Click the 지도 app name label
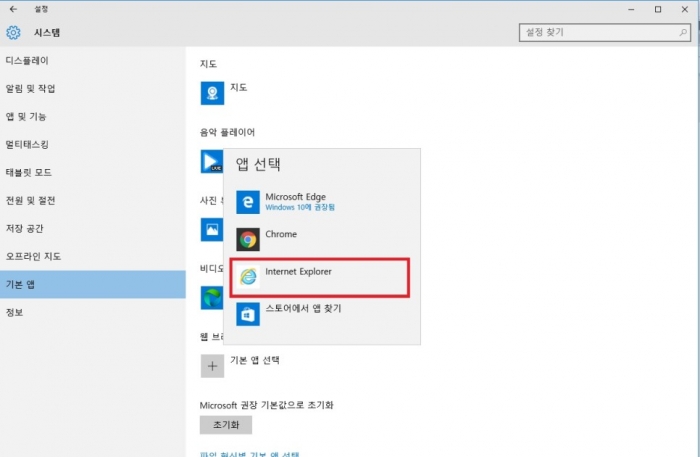 pyautogui.click(x=238, y=87)
